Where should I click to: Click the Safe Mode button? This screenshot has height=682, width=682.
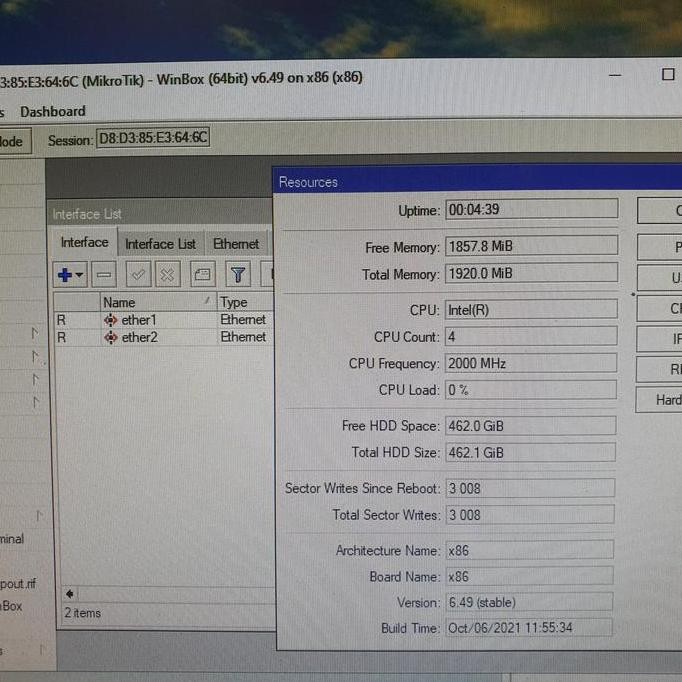(15, 141)
